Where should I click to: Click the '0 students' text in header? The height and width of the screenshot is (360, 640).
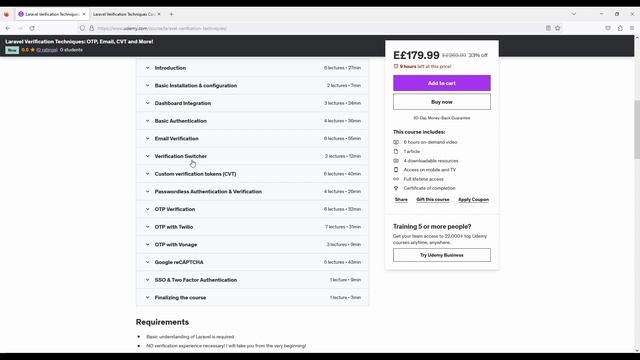tap(71, 50)
